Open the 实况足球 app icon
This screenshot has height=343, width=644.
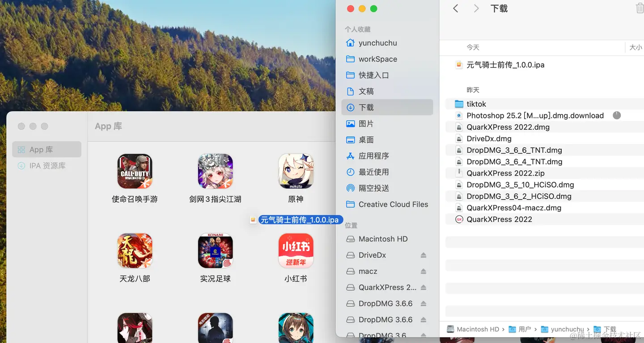coord(215,251)
